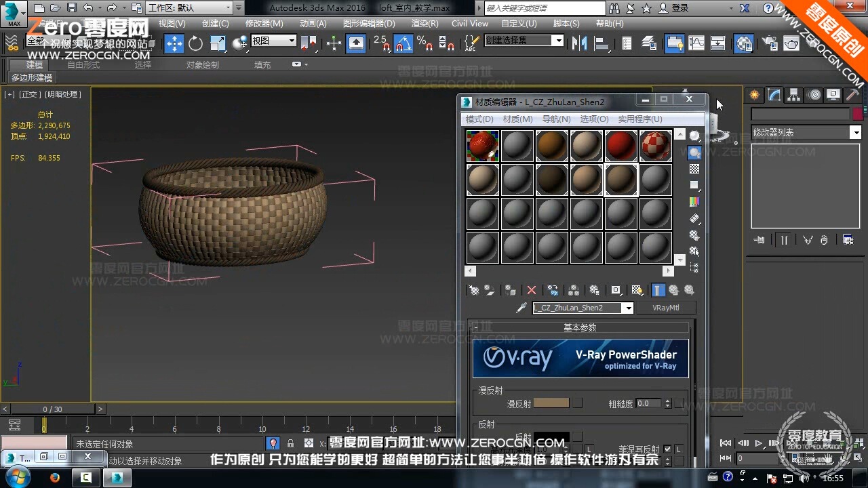Click diffuse map slot button
The image size is (868, 488).
coord(577,403)
